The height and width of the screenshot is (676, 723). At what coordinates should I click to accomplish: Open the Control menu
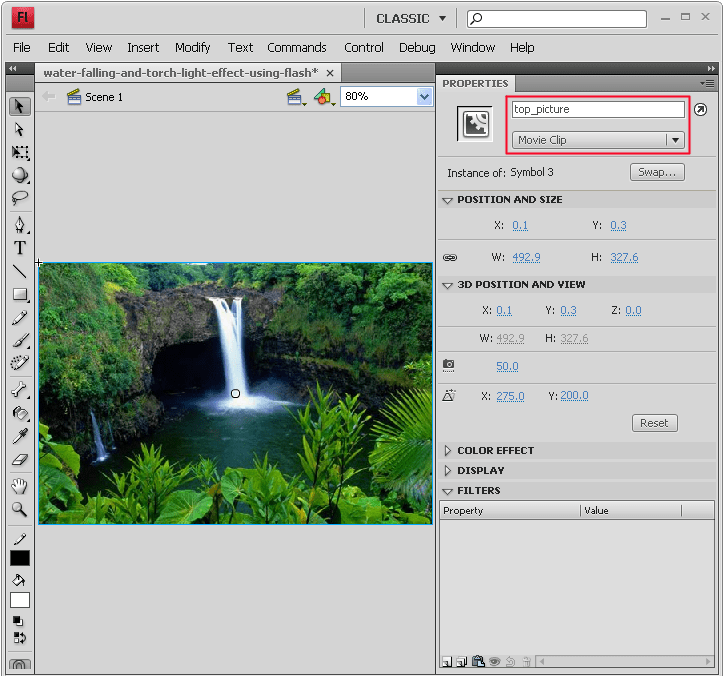364,47
